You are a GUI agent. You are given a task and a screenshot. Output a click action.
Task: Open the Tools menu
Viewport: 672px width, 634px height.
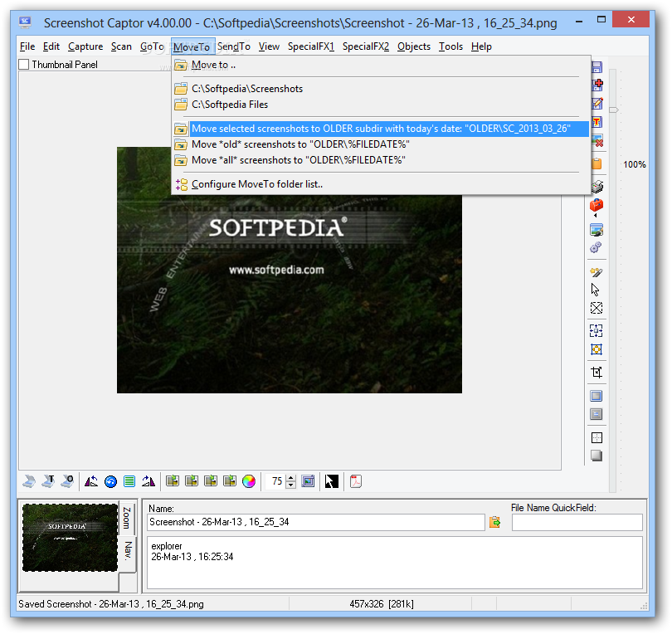point(450,46)
